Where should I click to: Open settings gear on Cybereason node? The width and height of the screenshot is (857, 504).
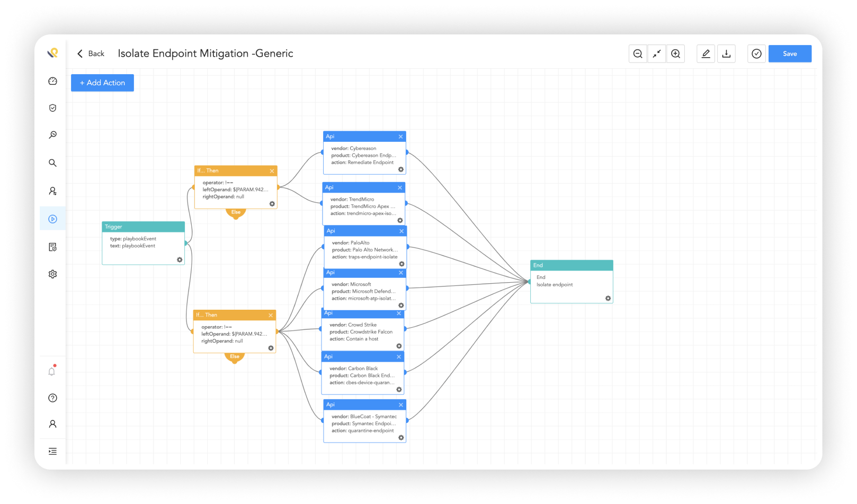[x=401, y=170]
